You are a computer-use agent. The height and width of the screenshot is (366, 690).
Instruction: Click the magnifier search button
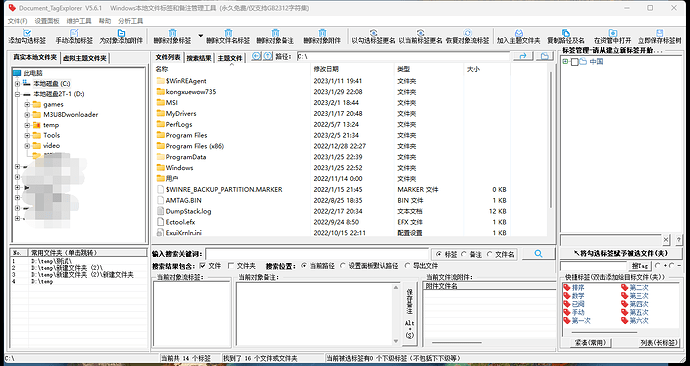point(538,254)
